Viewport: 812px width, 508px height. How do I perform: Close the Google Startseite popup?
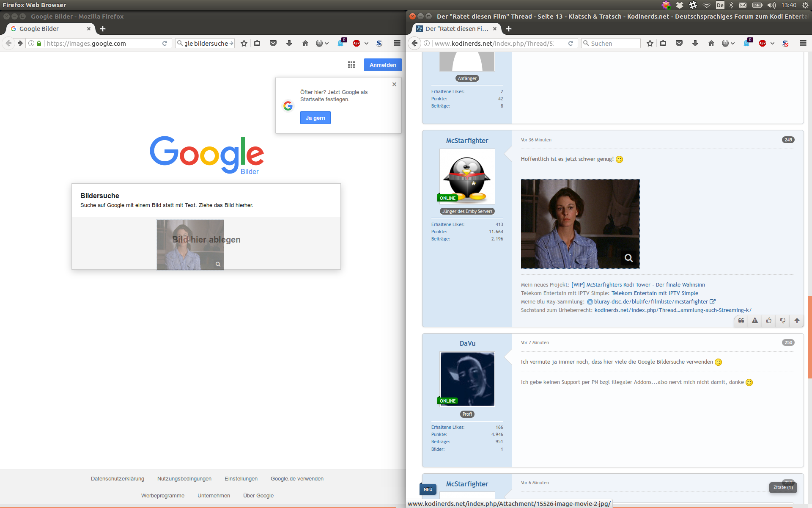click(x=394, y=84)
